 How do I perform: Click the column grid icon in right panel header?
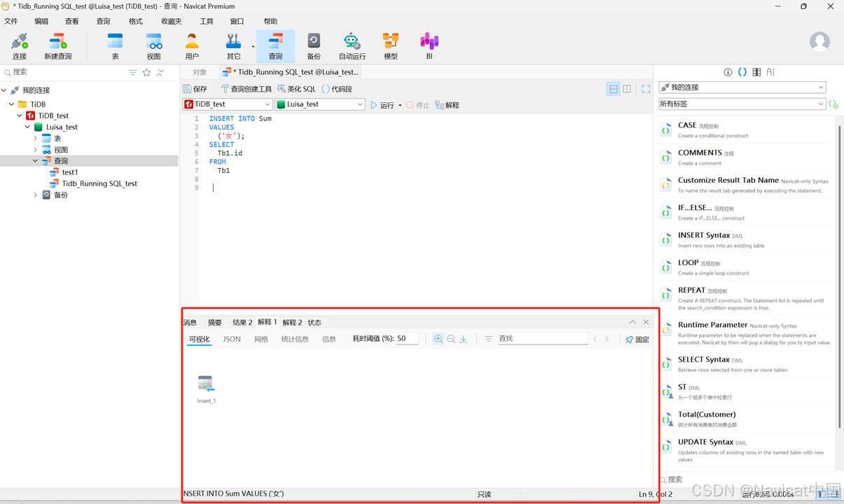pyautogui.click(x=756, y=72)
